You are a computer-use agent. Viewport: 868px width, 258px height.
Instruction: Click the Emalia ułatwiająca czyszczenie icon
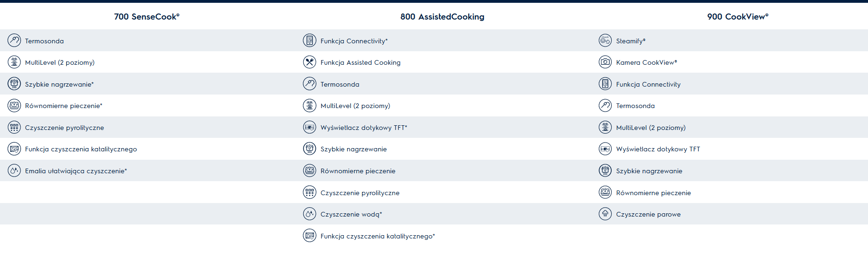point(14,171)
